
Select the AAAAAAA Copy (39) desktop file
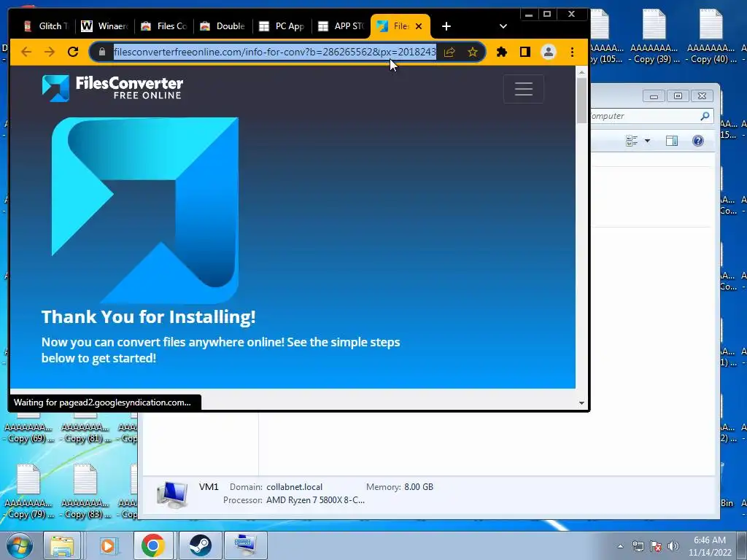654,37
